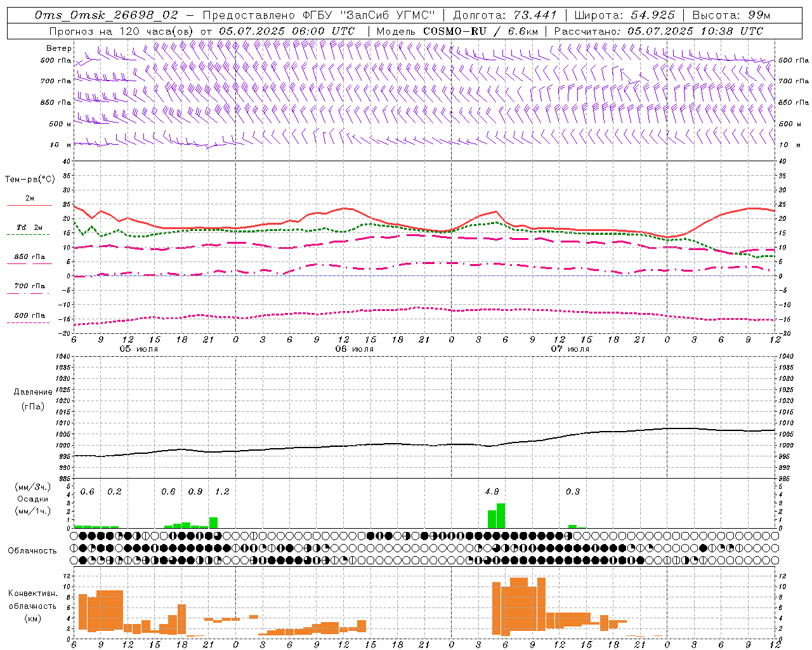Click the '(мм/3ч.)' precipitation unit label
This screenshot has height=650, width=812.
click(33, 487)
